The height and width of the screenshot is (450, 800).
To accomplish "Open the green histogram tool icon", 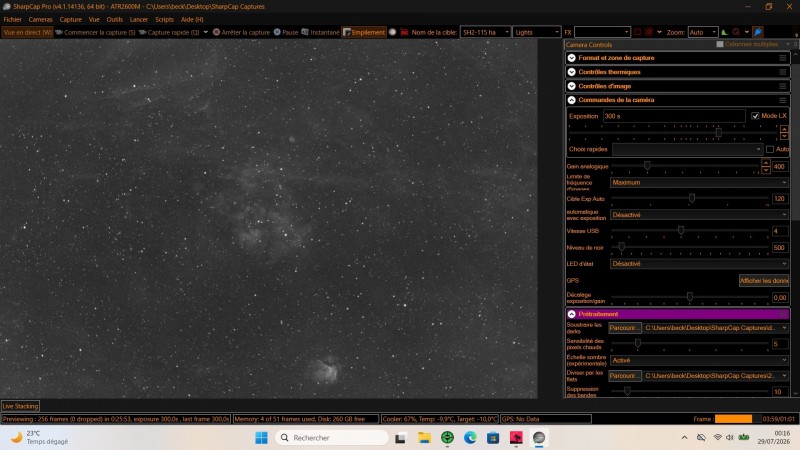I will click(724, 32).
